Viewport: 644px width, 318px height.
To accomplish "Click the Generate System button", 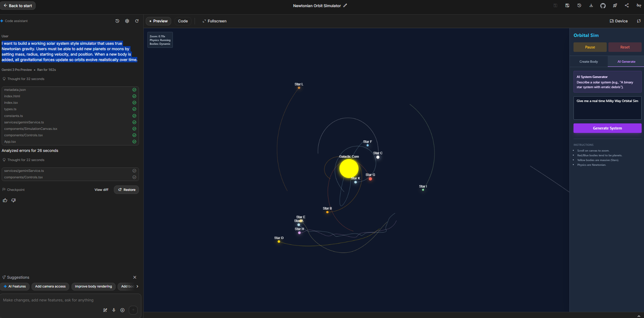I will click(x=607, y=128).
